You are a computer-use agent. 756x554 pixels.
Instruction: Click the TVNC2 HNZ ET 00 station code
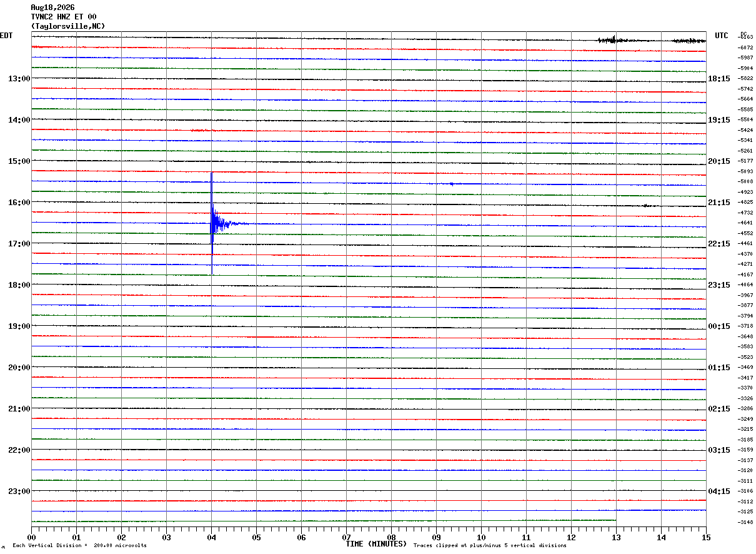64,17
